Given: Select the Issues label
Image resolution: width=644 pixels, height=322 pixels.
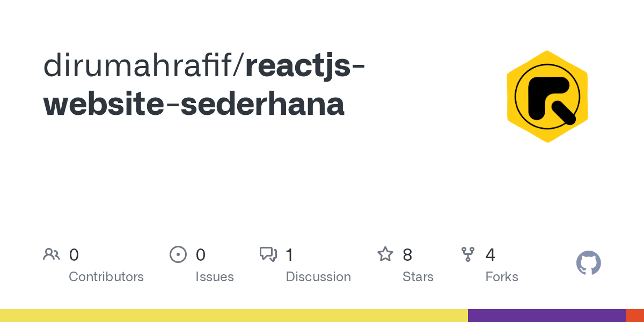Looking at the screenshot, I should 215,277.
